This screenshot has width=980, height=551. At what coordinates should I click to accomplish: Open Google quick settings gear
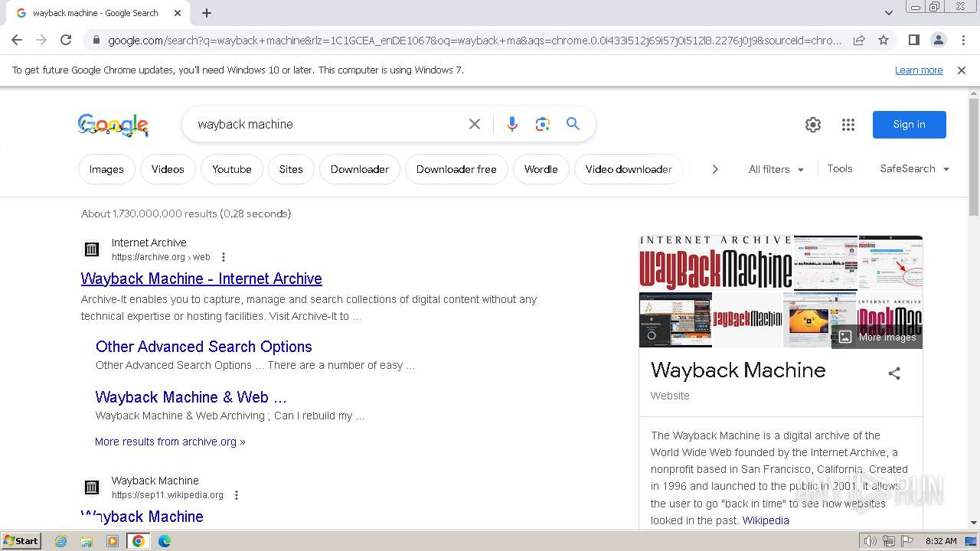pos(813,125)
